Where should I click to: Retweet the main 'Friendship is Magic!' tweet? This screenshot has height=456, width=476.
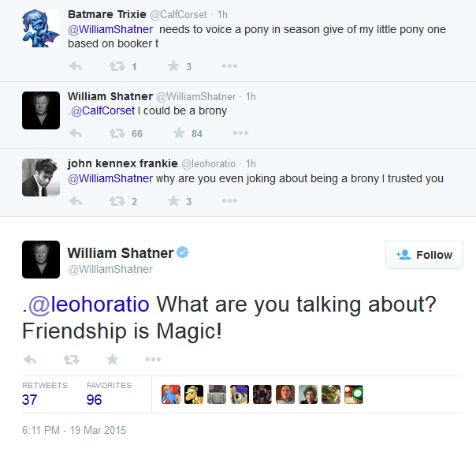72,359
